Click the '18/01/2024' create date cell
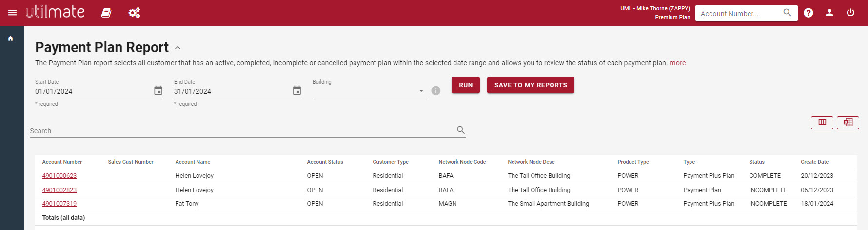868x230 pixels. (817, 204)
